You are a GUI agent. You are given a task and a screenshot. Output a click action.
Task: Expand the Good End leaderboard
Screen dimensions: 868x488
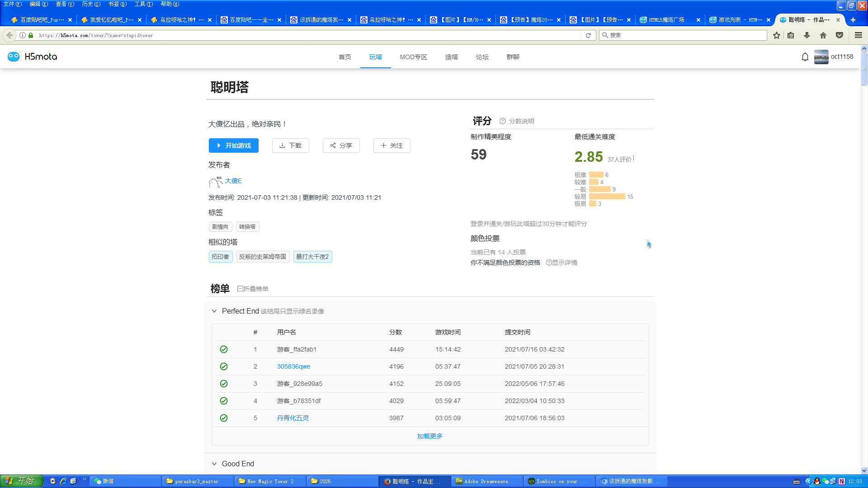click(x=214, y=464)
